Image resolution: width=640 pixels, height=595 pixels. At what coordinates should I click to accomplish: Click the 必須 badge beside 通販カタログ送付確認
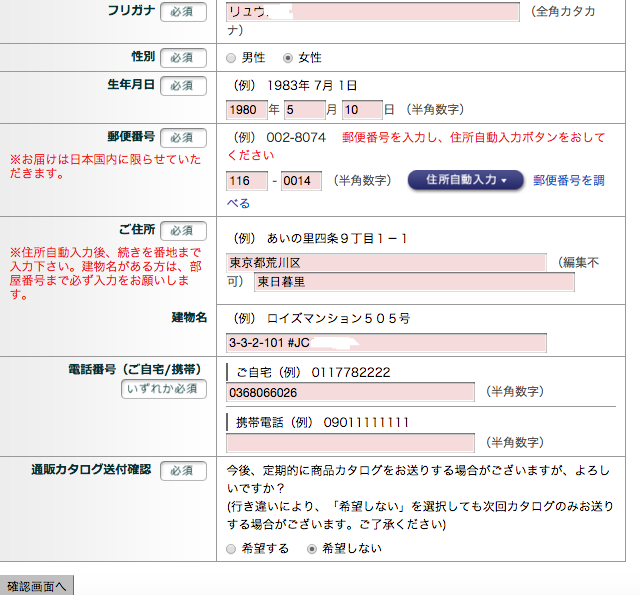tap(183, 471)
